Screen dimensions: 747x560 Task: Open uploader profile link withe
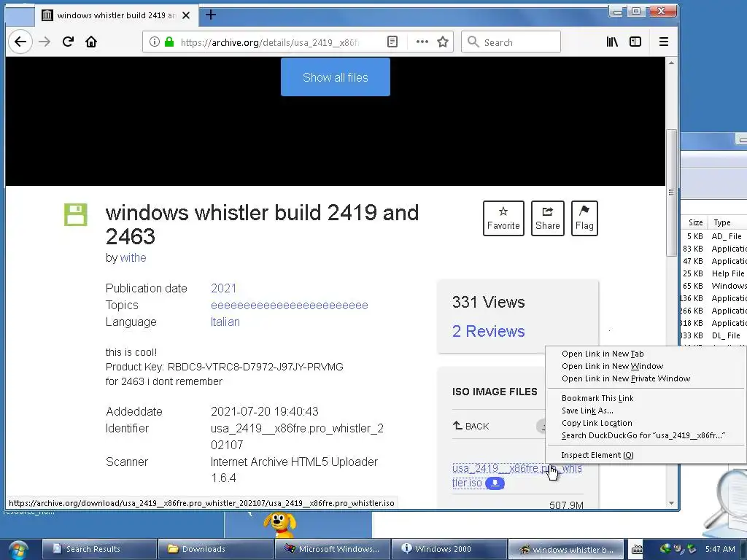(133, 257)
